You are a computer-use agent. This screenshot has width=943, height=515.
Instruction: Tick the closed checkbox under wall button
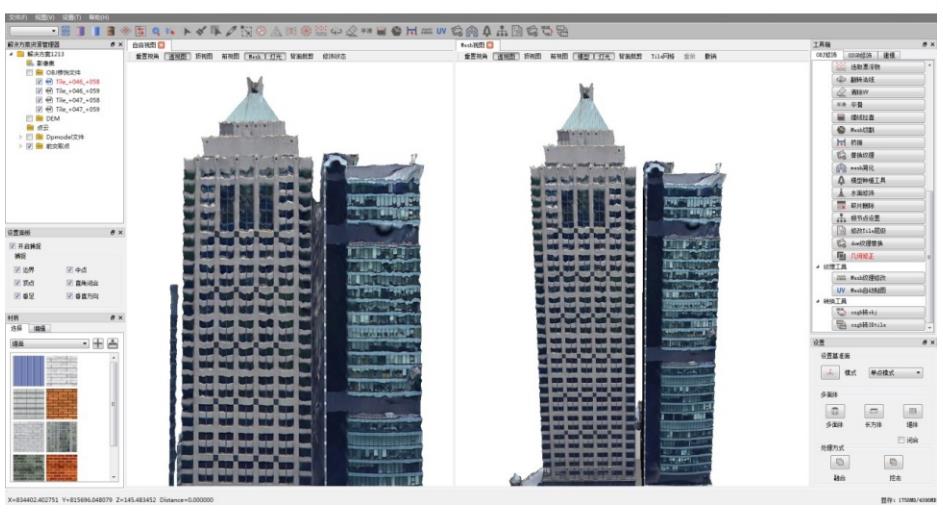click(901, 440)
